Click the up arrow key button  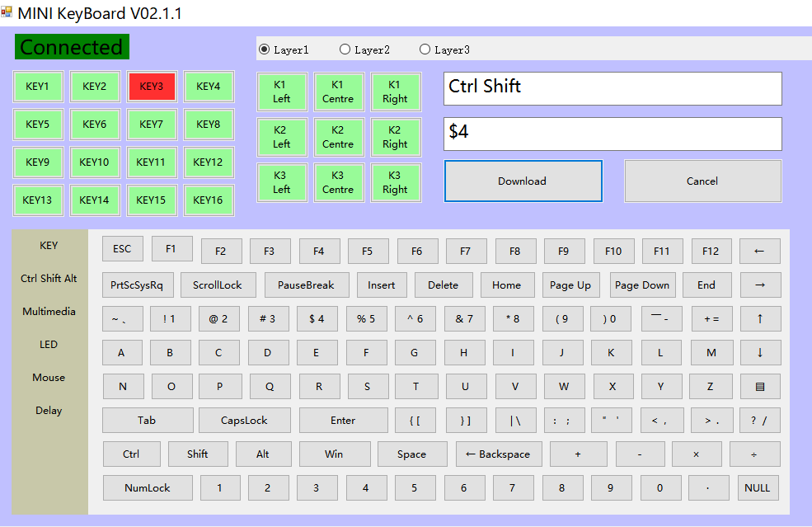(x=760, y=318)
